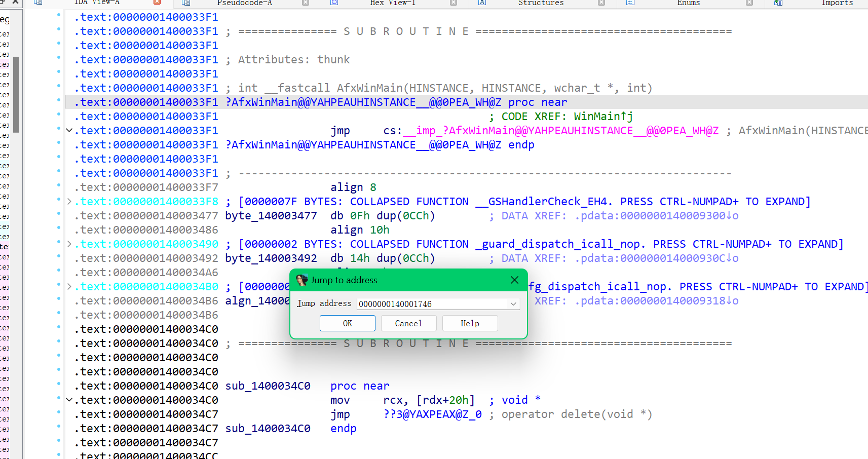The image size is (868, 459).
Task: Select label byte_140003477
Action: [x=271, y=216]
